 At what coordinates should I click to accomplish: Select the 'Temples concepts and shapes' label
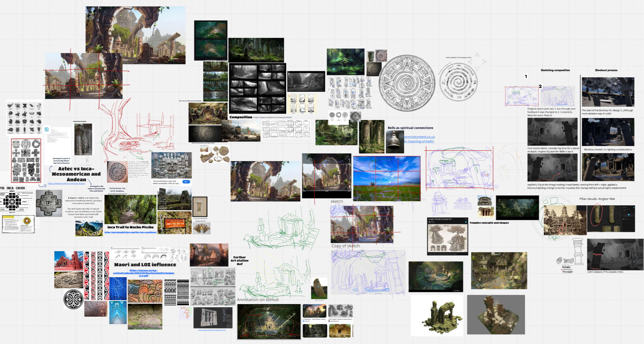(x=489, y=223)
